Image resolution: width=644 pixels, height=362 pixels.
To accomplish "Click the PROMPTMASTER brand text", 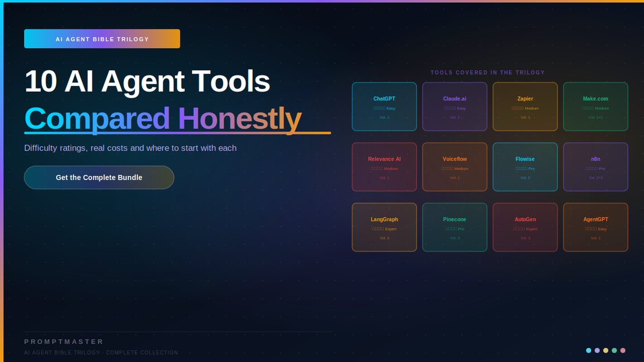I will pos(64,342).
